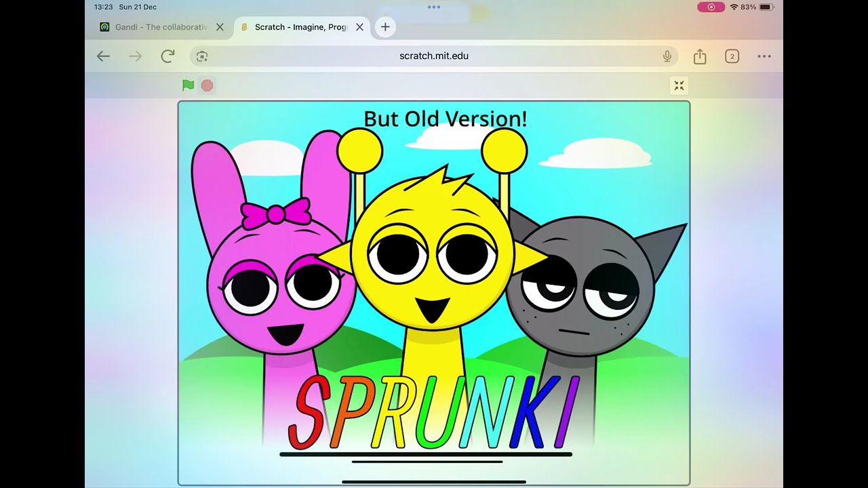Tap microphone for voice search
Image resolution: width=868 pixels, height=488 pixels.
pyautogui.click(x=667, y=56)
